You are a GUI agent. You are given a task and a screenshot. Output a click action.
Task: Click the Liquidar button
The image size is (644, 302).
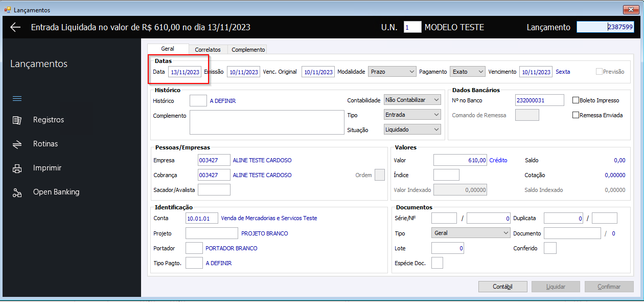click(x=556, y=287)
